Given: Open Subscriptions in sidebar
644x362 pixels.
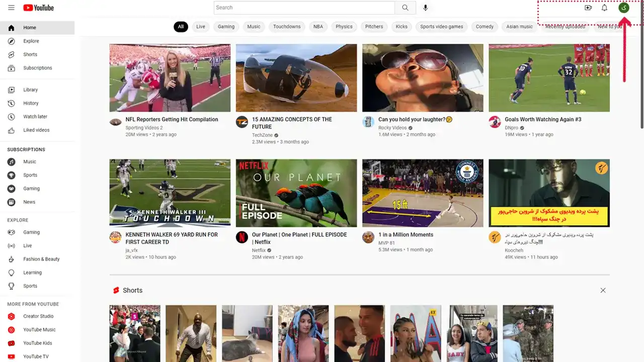Looking at the screenshot, I should click(x=37, y=68).
